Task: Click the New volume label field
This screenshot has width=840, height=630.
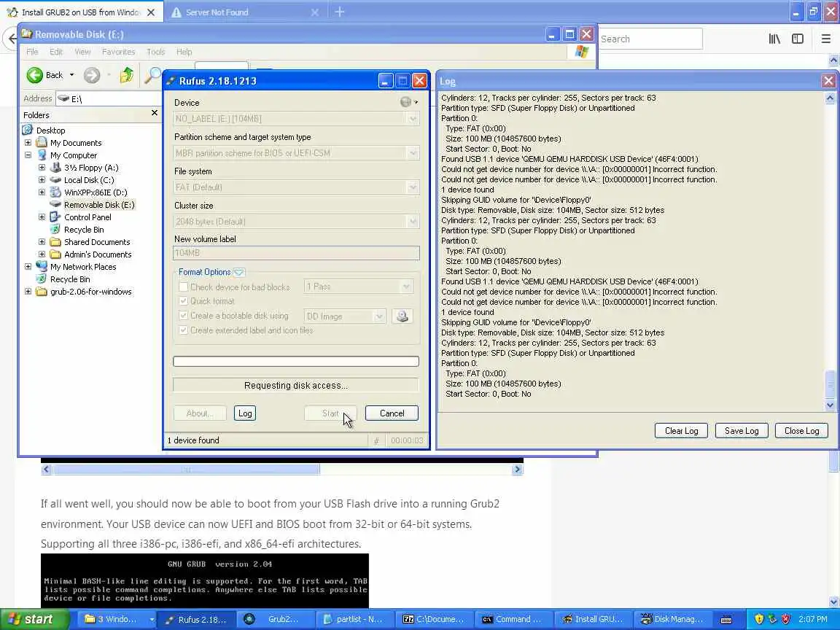Action: 296,253
